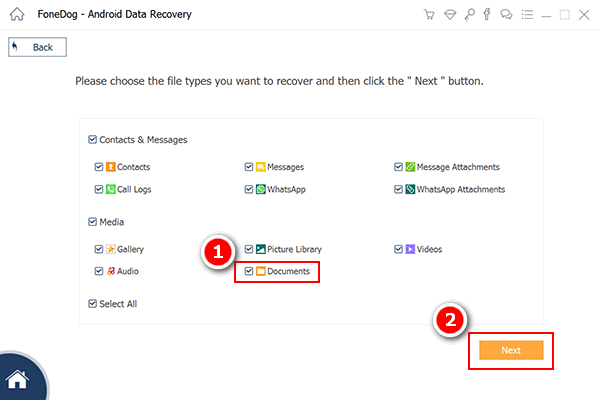Uncheck the Message Attachments checkbox
Screen dimensions: 600x400
(x=398, y=167)
